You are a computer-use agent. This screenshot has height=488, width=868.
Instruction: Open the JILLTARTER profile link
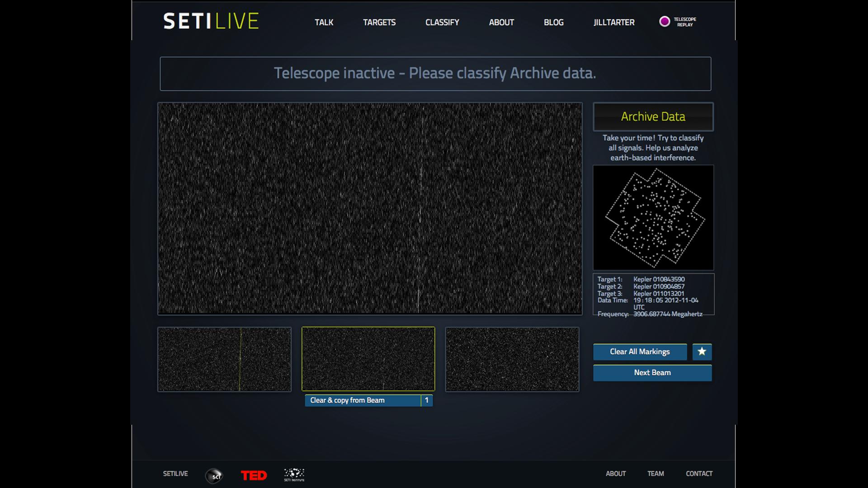tap(613, 22)
